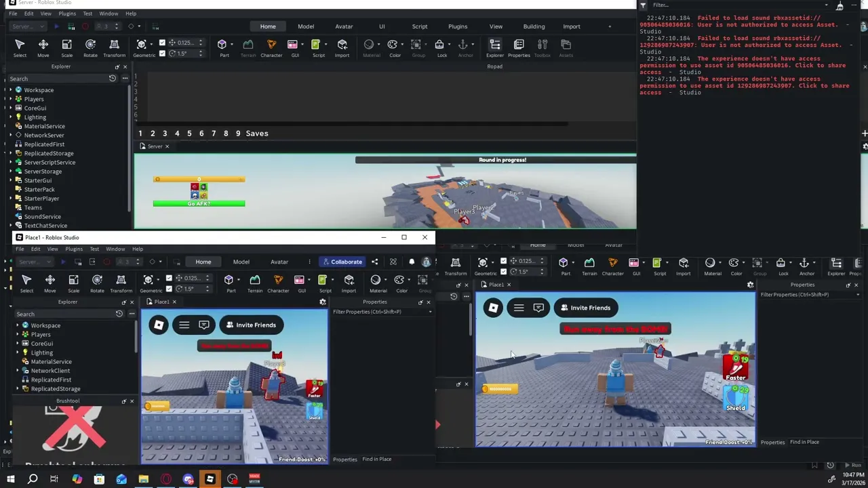
Task: Expand ReplicatedStorage in front Place1 Explorer
Action: pos(18,388)
